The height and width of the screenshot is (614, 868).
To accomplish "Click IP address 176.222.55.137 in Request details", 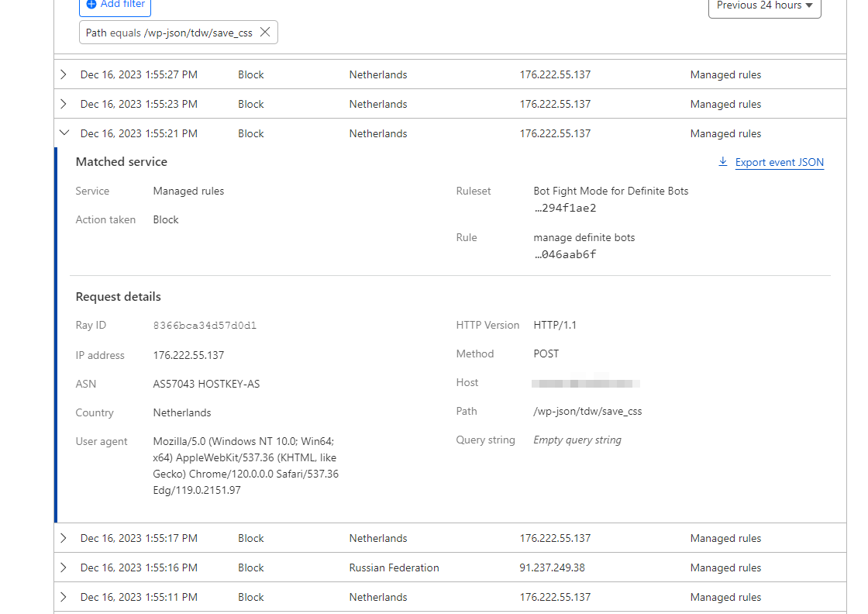I will click(189, 355).
